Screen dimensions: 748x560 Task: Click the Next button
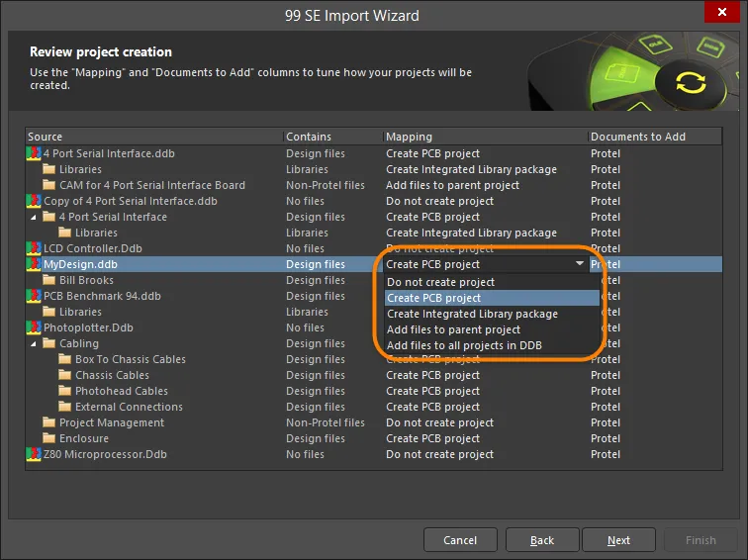tap(618, 540)
